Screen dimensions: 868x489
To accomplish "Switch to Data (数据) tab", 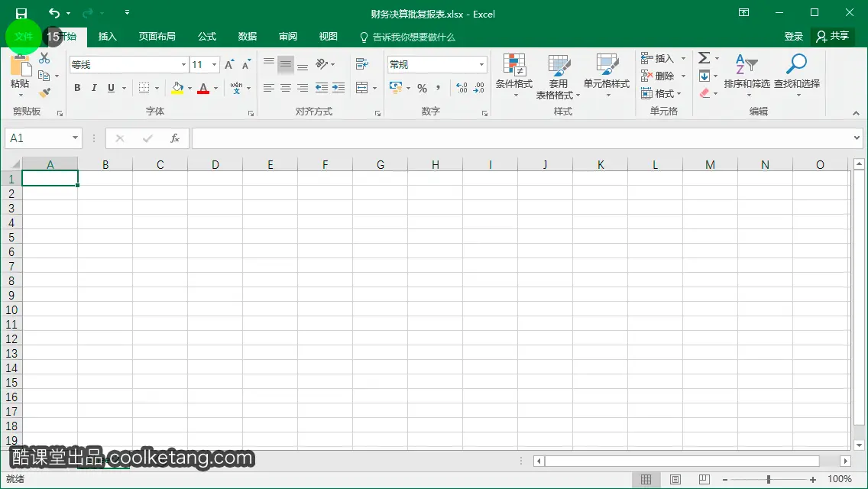I will tap(248, 37).
